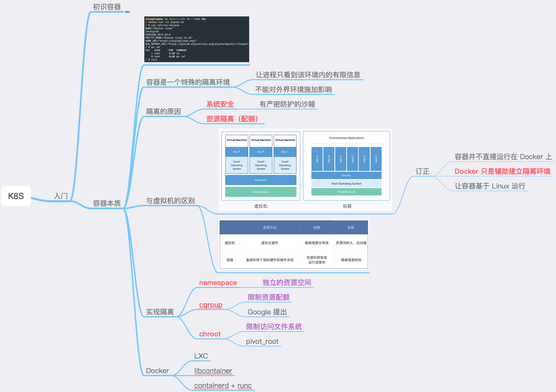Image resolution: width=556 pixels, height=392 pixels.
Task: Click the libcontainer node
Action: pyautogui.click(x=213, y=371)
